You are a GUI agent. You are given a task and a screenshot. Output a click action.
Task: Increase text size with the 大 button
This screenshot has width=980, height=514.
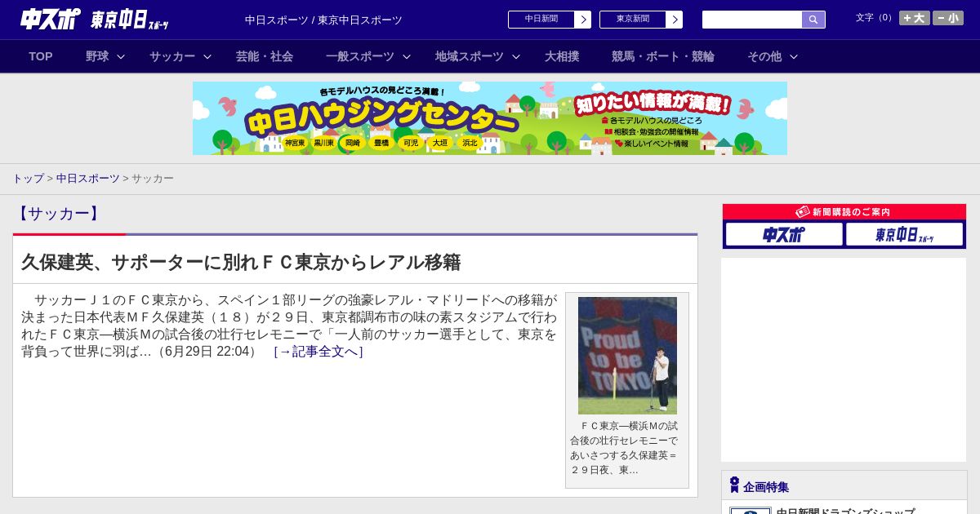tap(915, 18)
